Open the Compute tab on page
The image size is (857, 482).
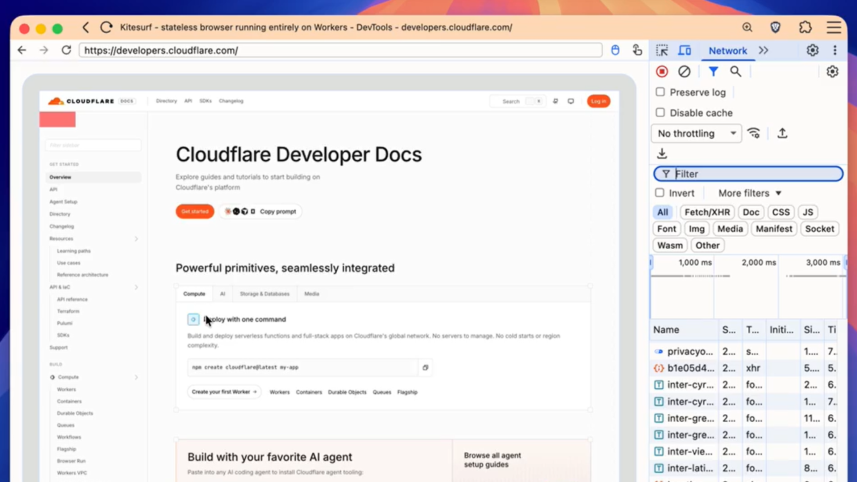[x=194, y=294]
